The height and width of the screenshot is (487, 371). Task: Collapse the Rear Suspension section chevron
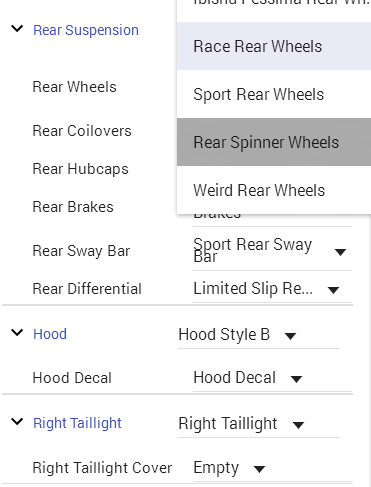[17, 29]
